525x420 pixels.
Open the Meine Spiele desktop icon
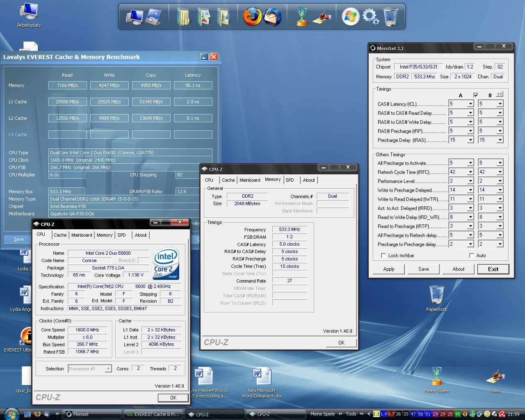tap(437, 380)
